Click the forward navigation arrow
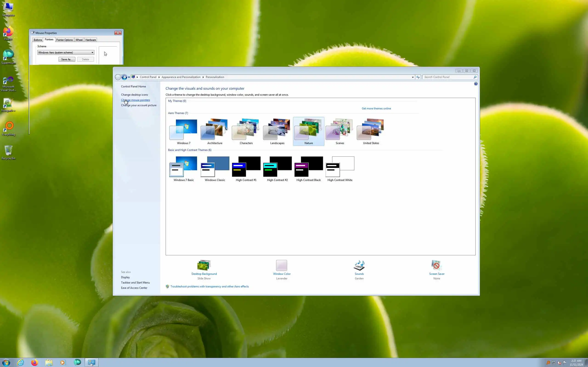588x367 pixels. (x=124, y=77)
